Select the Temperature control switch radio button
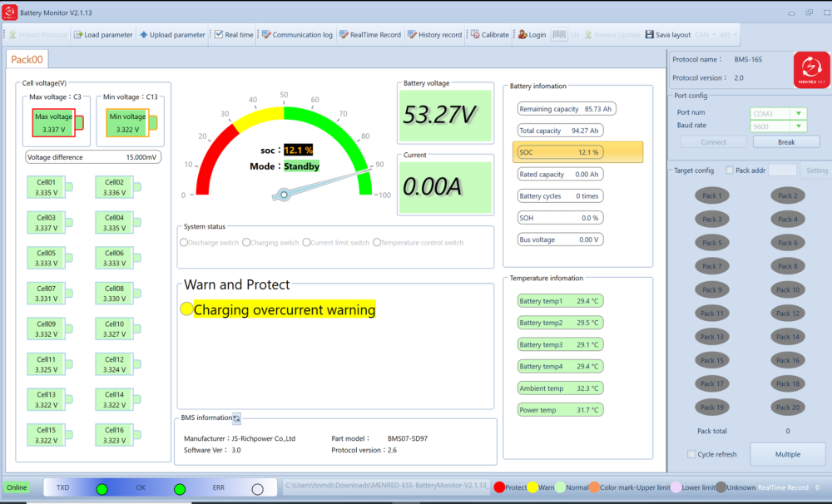The width and height of the screenshot is (832, 504). pyautogui.click(x=377, y=243)
